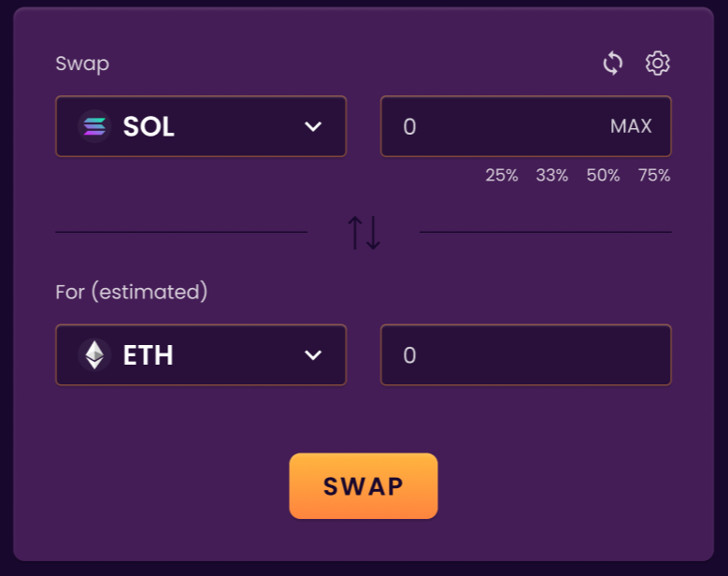Focus the estimated ETH amount field
Screen dimensions: 728x576
pyautogui.click(x=526, y=355)
